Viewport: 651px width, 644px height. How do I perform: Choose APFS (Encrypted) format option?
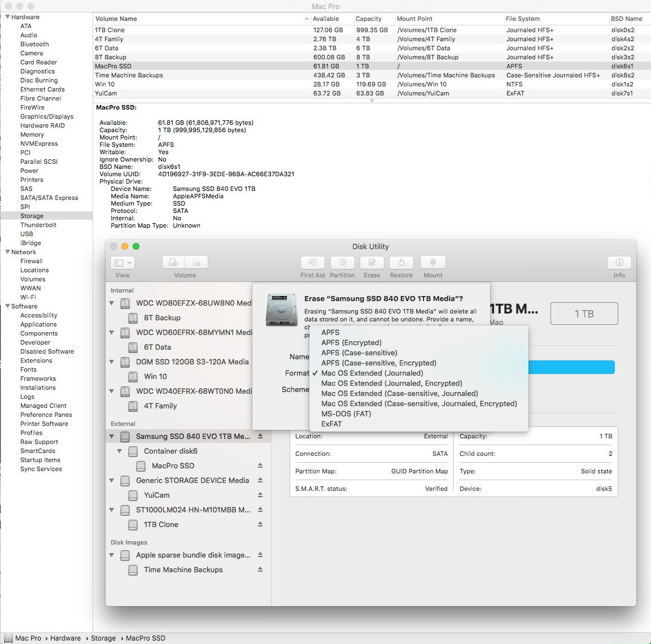click(x=419, y=343)
